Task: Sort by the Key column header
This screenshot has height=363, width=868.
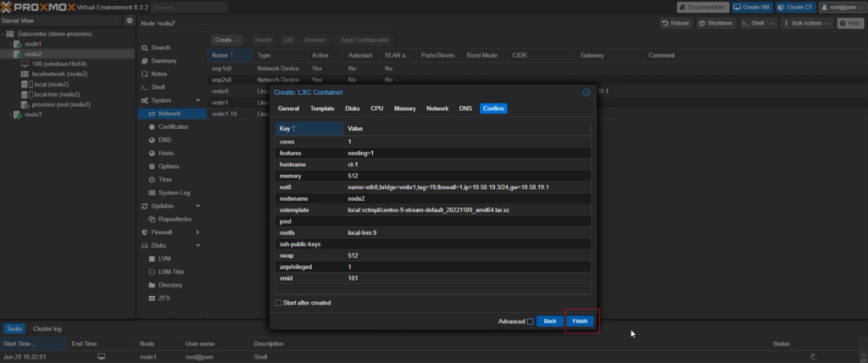Action: click(309, 129)
